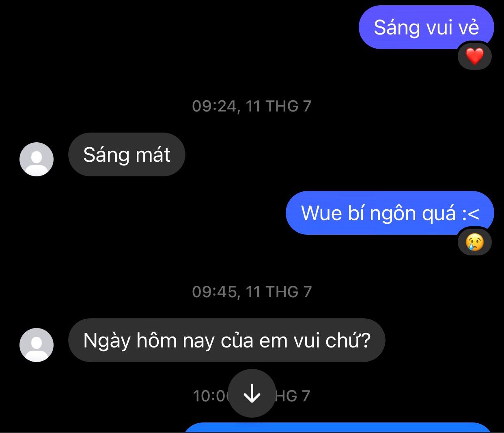
Task: Tap the avatar next to 'Sáng mát'
Action: [x=37, y=159]
